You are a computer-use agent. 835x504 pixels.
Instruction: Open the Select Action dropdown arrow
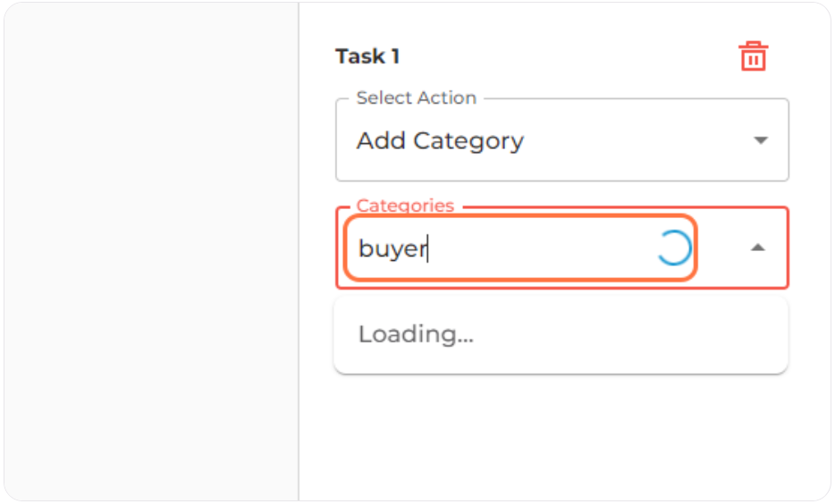[x=761, y=140]
